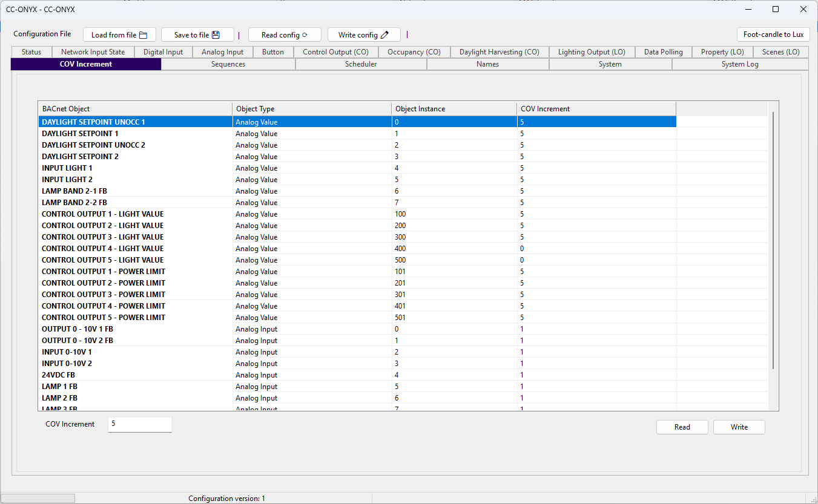The height and width of the screenshot is (504, 818).
Task: Select the INPUT LIGHT 2 row
Action: [357, 180]
